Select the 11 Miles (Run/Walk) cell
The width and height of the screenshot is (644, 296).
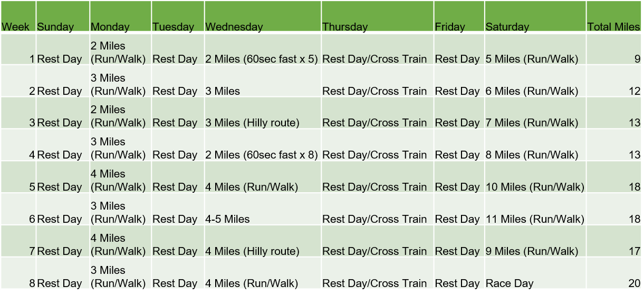[535, 219]
